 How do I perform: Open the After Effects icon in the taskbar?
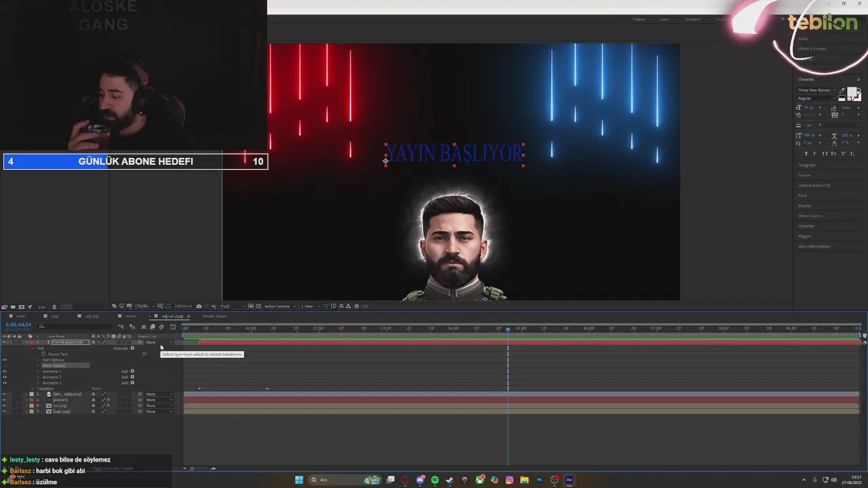pyautogui.click(x=569, y=480)
